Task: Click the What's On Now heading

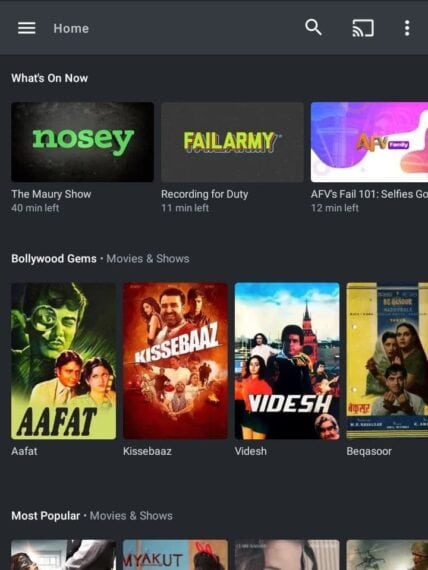Action: coord(49,78)
